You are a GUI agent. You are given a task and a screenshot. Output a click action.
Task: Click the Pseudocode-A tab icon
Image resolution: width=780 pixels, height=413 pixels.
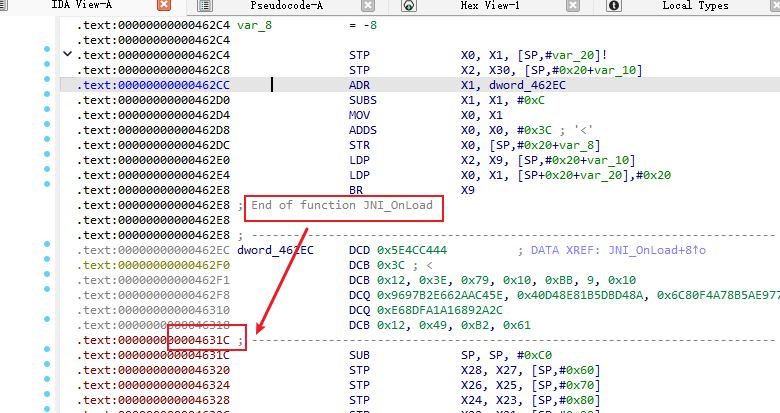[x=204, y=6]
